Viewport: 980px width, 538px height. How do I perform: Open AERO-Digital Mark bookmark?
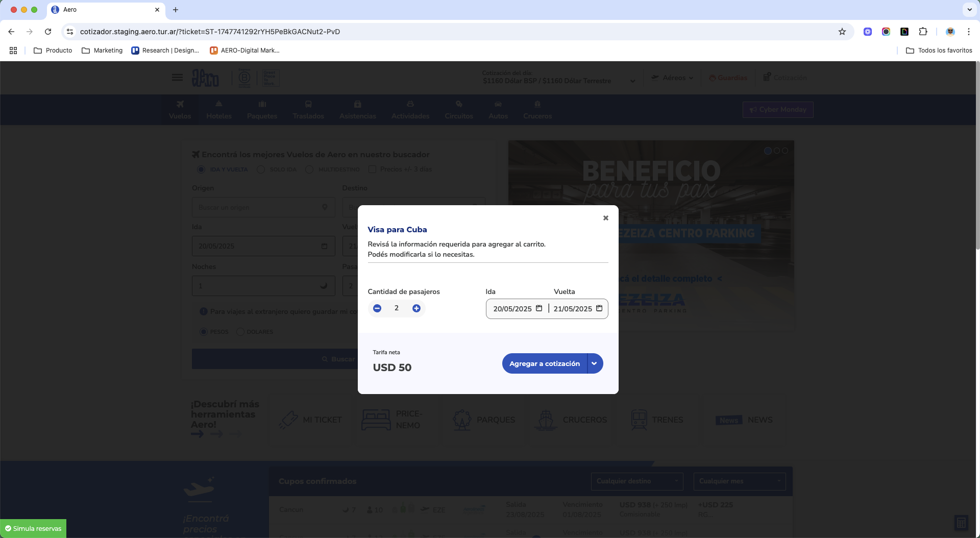tap(245, 51)
